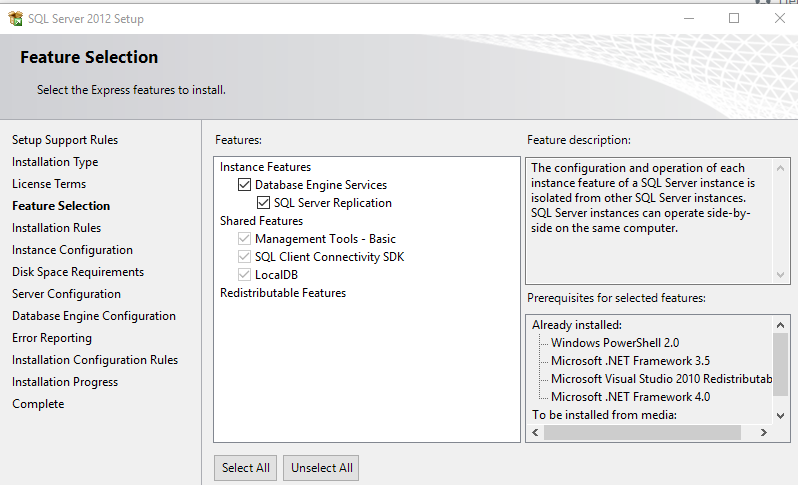Click the SQL Server Setup title bar icon
Image resolution: width=798 pixels, height=485 pixels.
(x=15, y=18)
